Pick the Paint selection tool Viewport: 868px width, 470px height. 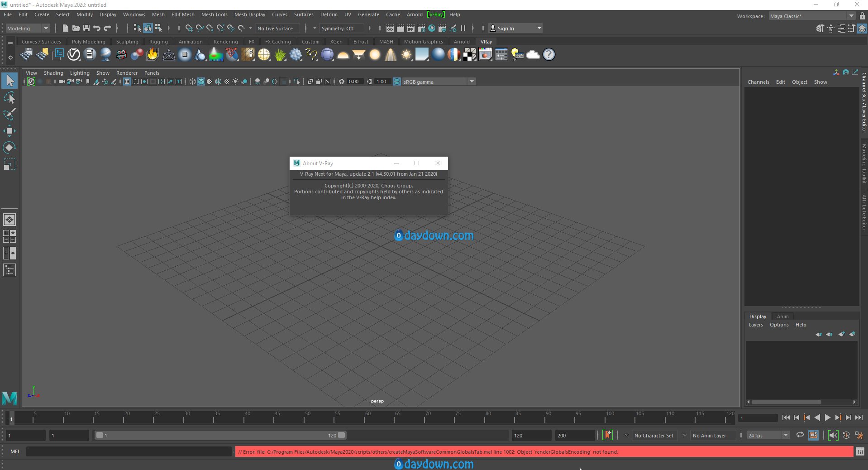click(x=10, y=114)
